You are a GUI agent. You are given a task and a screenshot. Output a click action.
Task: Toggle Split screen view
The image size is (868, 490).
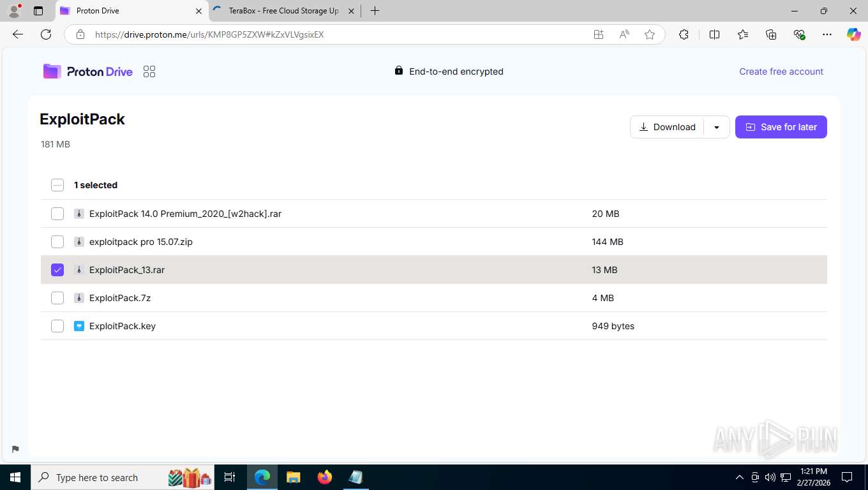click(x=715, y=34)
